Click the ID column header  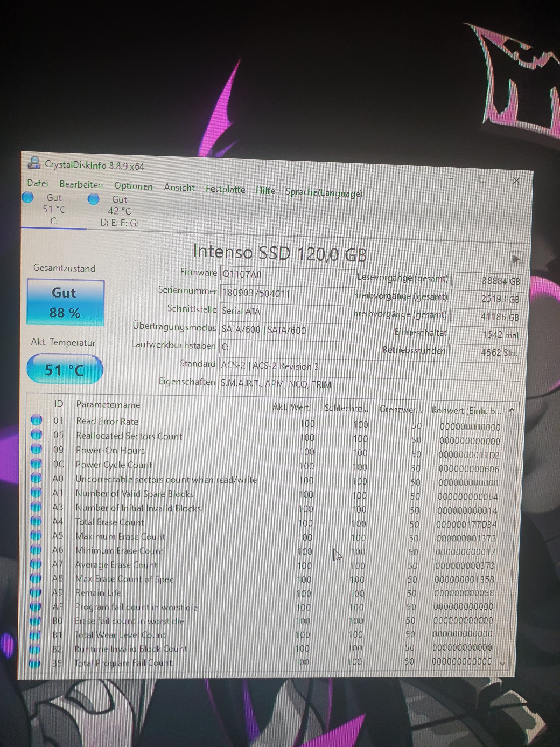[59, 404]
